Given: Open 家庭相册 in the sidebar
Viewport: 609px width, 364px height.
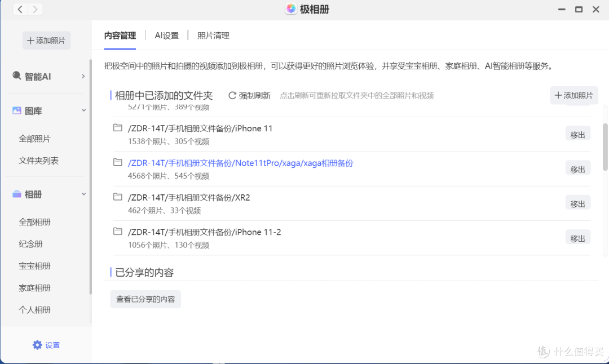Looking at the screenshot, I should (x=34, y=288).
